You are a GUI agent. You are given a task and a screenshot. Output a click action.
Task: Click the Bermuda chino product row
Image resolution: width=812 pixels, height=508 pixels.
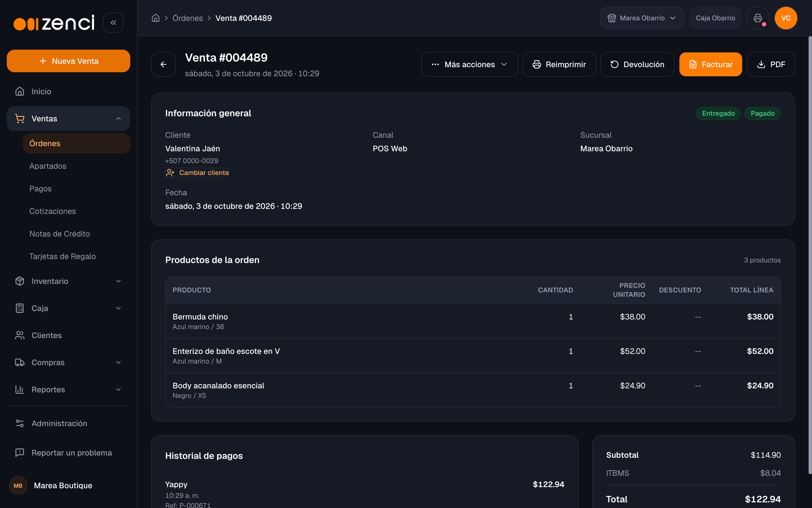pyautogui.click(x=473, y=321)
